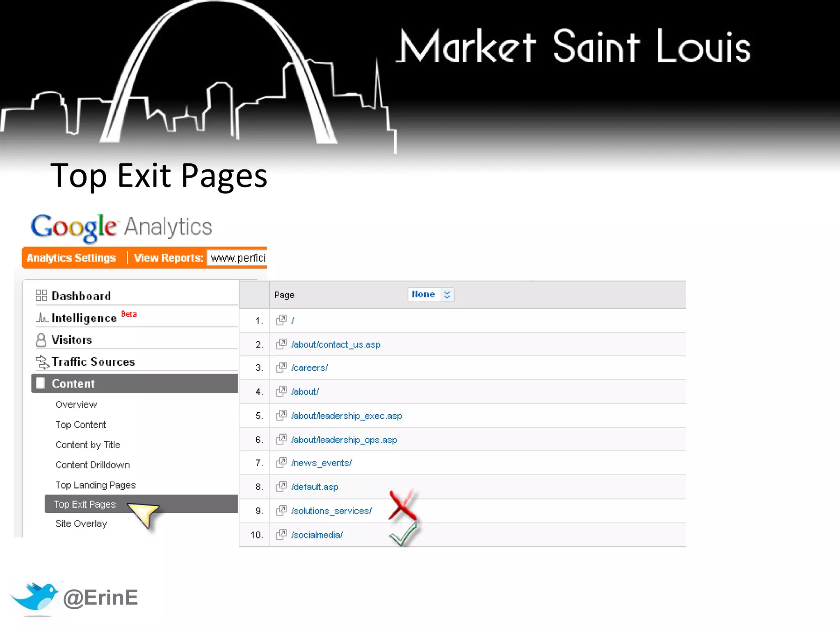Viewport: 840px width, 630px height.
Task: Open the Top Content report
Action: pos(81,425)
